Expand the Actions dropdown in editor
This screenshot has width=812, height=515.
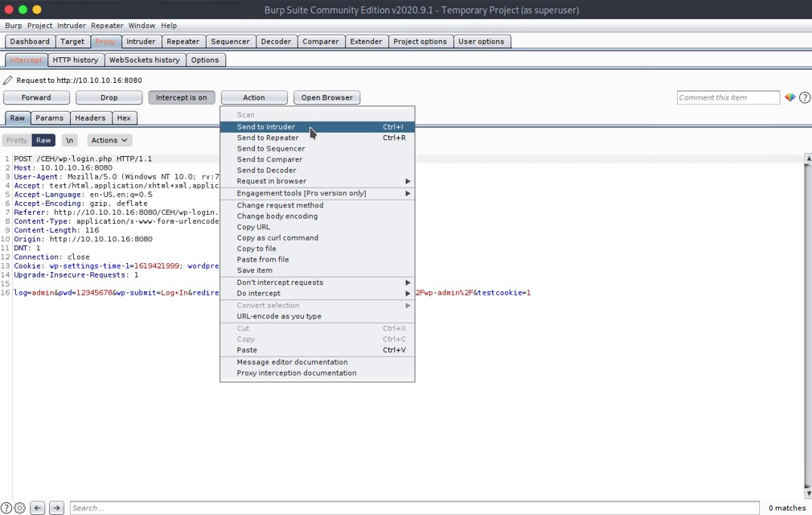tap(109, 140)
